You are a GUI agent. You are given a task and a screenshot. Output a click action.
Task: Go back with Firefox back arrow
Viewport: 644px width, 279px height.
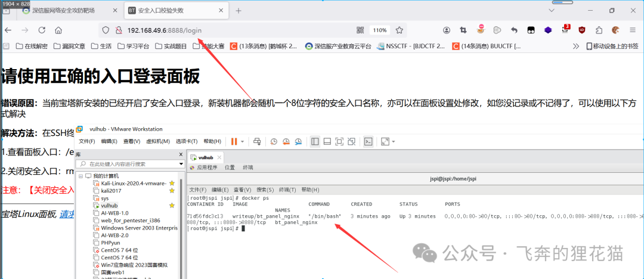8,30
